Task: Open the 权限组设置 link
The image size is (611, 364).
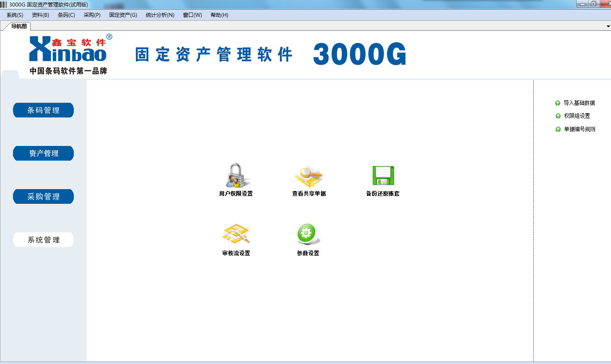Action: click(x=577, y=116)
